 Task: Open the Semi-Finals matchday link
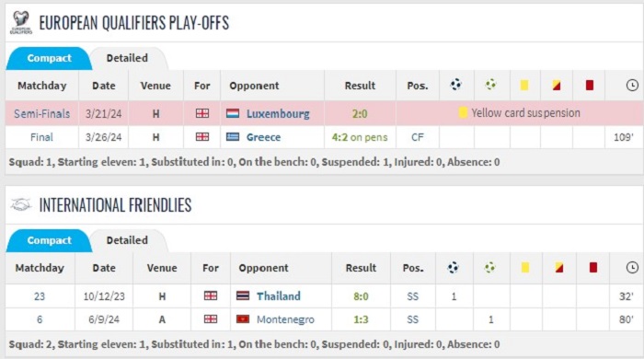(x=42, y=114)
